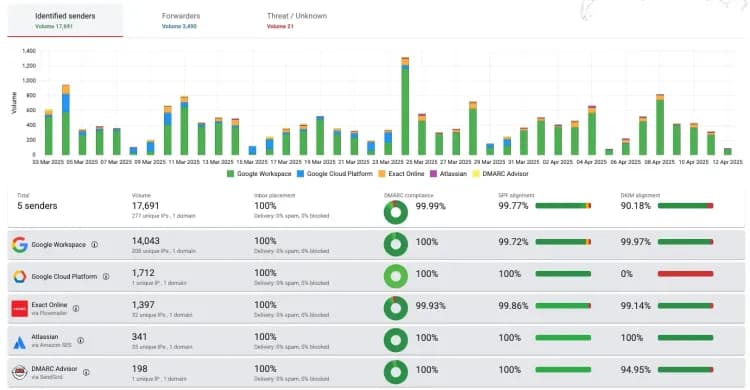
Task: Click the Atlassian logo icon
Action: [20, 342]
